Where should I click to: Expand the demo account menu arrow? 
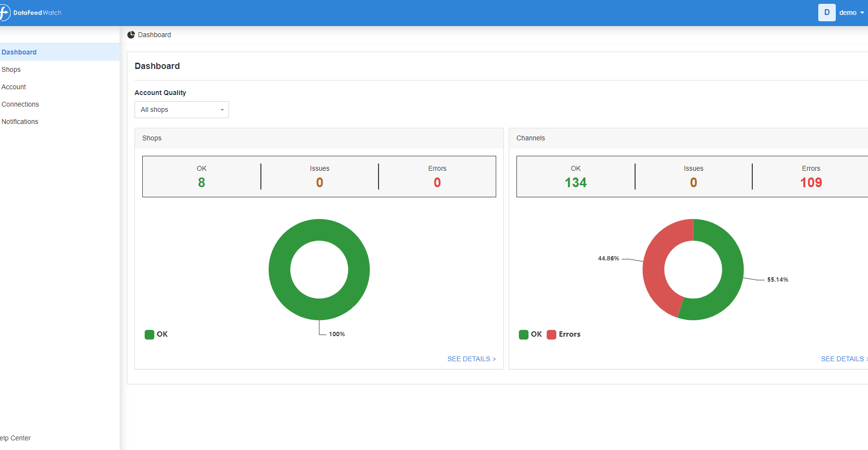pyautogui.click(x=862, y=13)
